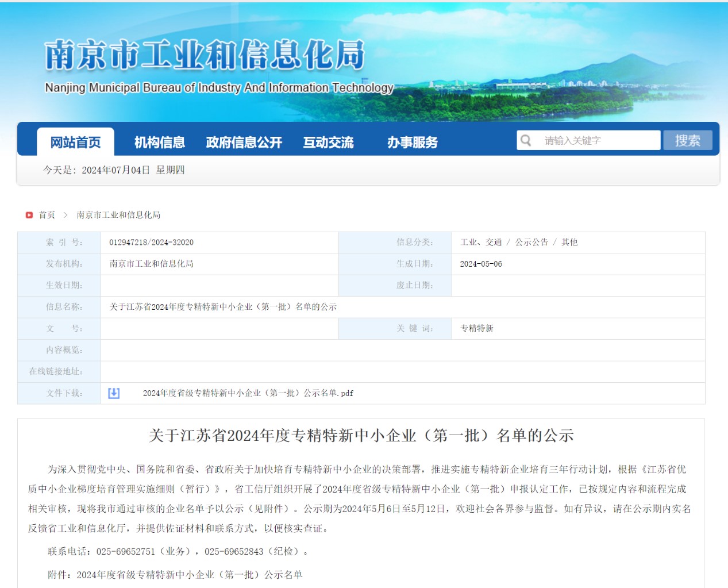728x588 pixels.
Task: Switch to the 网站首页 tab
Action: coord(75,142)
